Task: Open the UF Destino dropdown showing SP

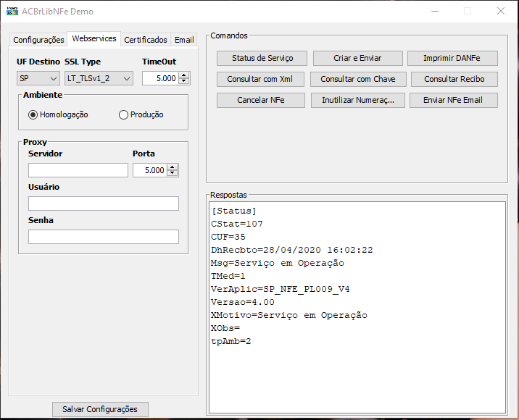Action: pyautogui.click(x=38, y=78)
